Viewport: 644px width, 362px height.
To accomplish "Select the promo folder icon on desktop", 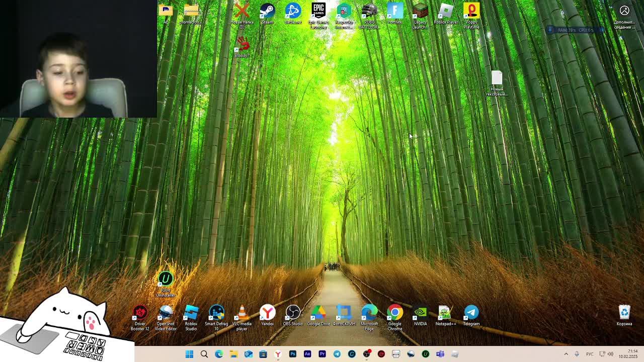I will [x=191, y=14].
